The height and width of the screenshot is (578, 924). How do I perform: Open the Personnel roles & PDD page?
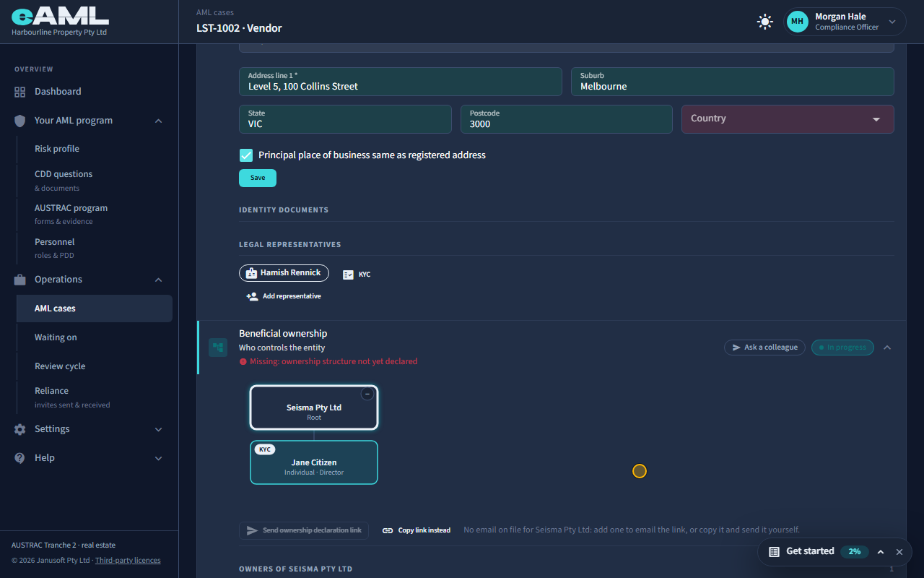pyautogui.click(x=95, y=248)
